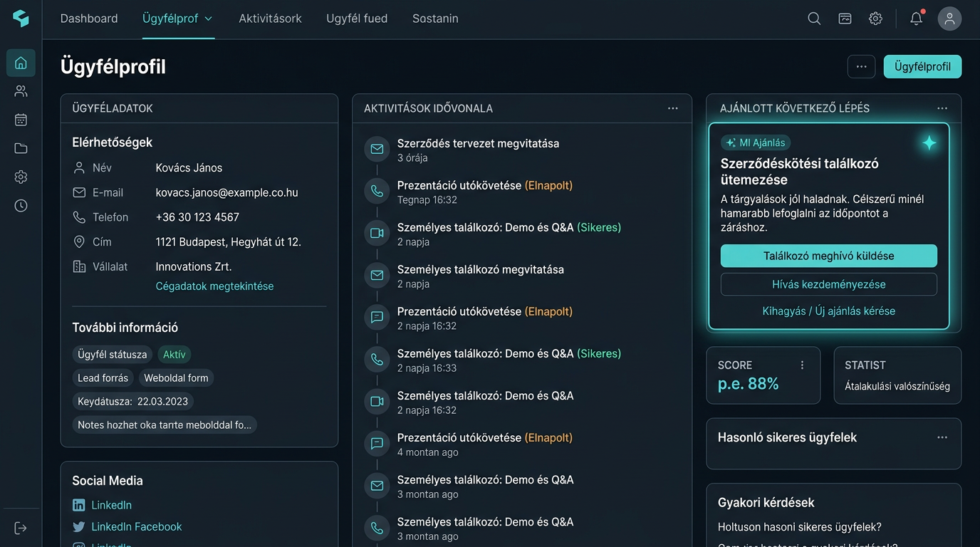Screen dimensions: 980x547
Task: Click Átalakulási valószínűség in the STATIST card
Action: (x=897, y=387)
